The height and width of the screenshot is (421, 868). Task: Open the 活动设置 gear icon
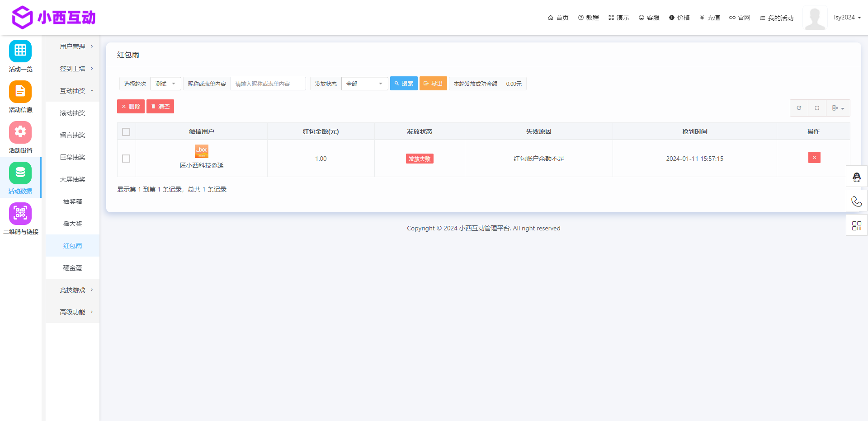[20, 132]
